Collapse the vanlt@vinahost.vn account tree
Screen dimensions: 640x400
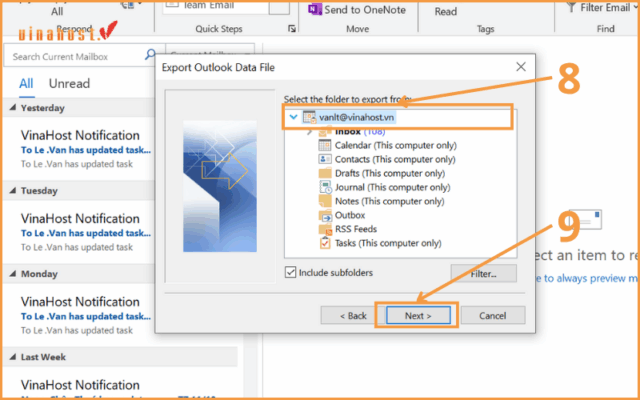[293, 117]
